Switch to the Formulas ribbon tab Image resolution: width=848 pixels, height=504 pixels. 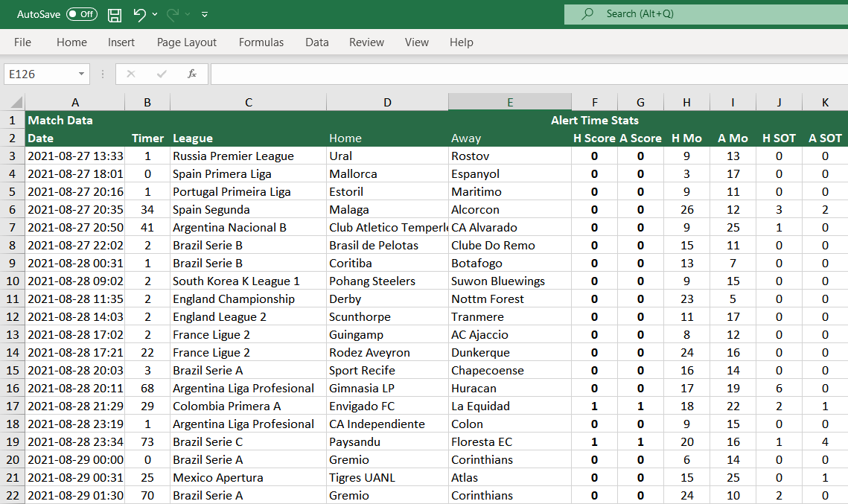pyautogui.click(x=261, y=42)
